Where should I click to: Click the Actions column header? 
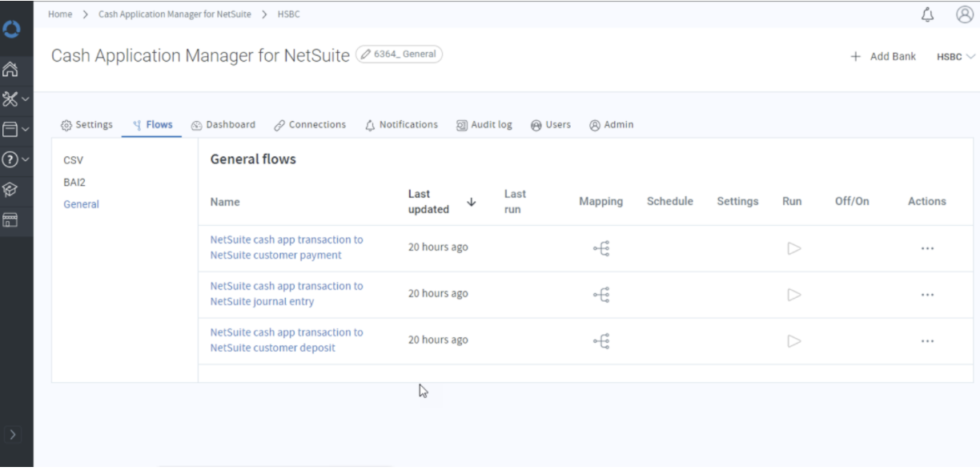927,202
